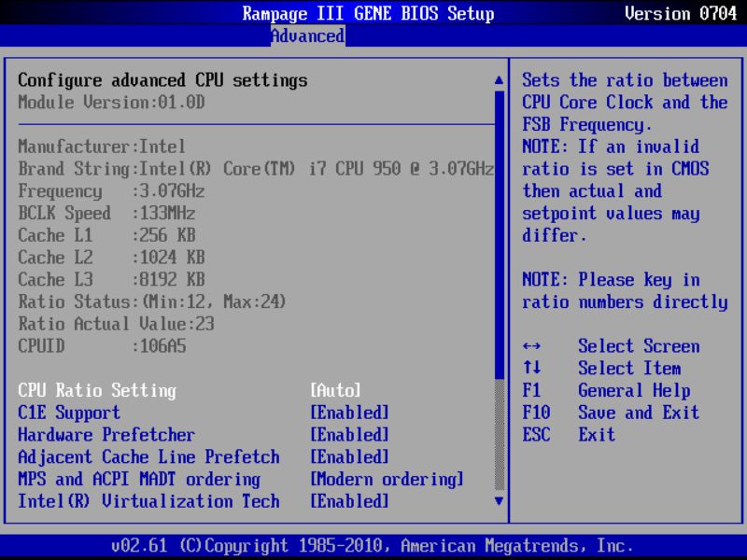Click F10 Save and Exit entry
Viewport: 747px width, 560px height.
(611, 413)
